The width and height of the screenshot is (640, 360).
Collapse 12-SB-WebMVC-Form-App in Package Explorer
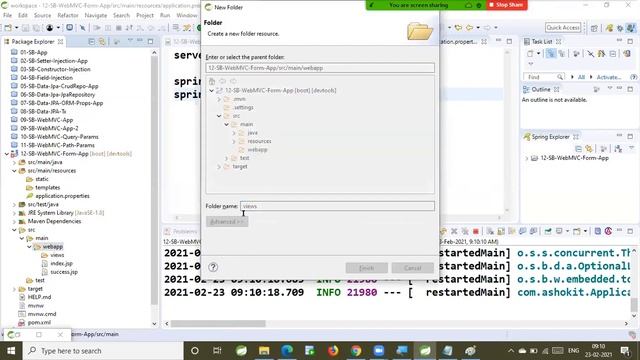click(7, 154)
